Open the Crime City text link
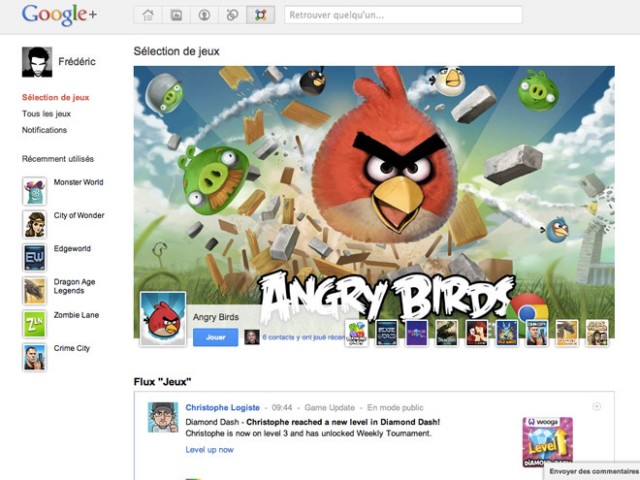The width and height of the screenshot is (640, 480). 72,348
